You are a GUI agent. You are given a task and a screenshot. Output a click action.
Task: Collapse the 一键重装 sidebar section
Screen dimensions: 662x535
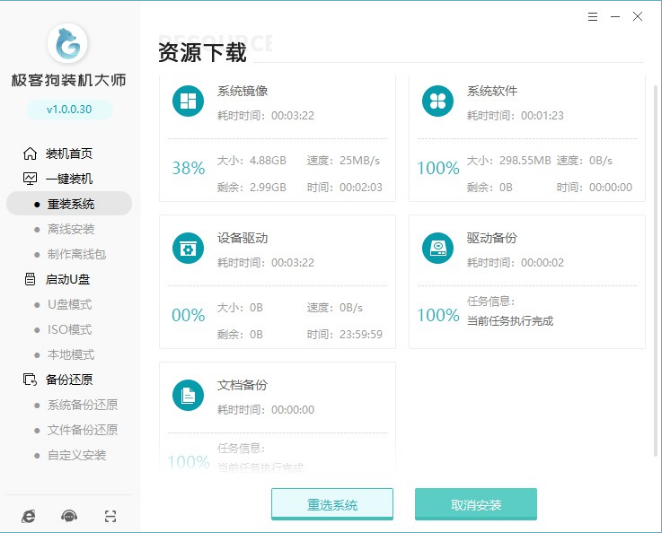(x=68, y=178)
